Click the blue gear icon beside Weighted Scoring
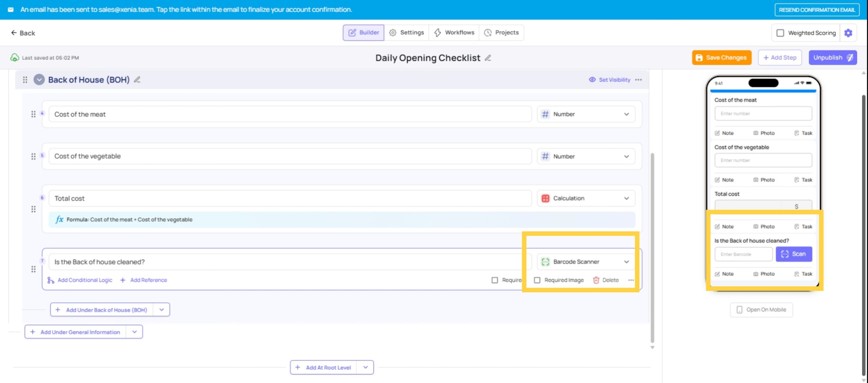The width and height of the screenshot is (868, 383). click(x=848, y=33)
